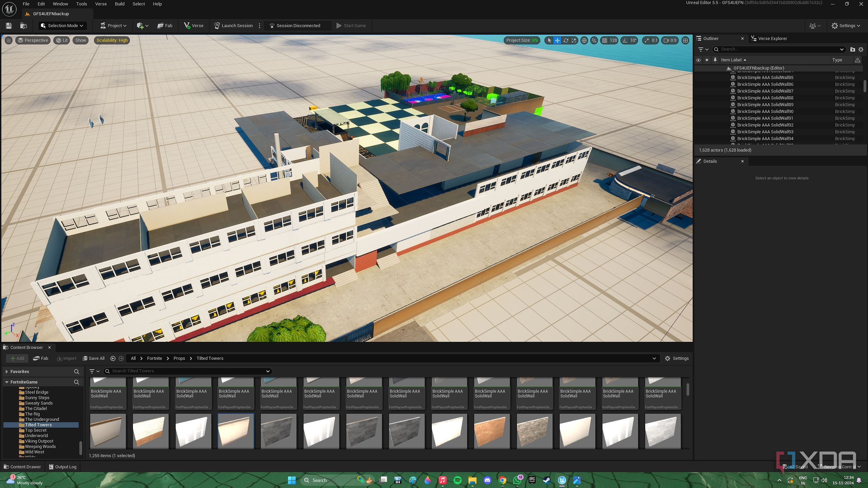Click the Search Tilted Towers field

coord(188,371)
